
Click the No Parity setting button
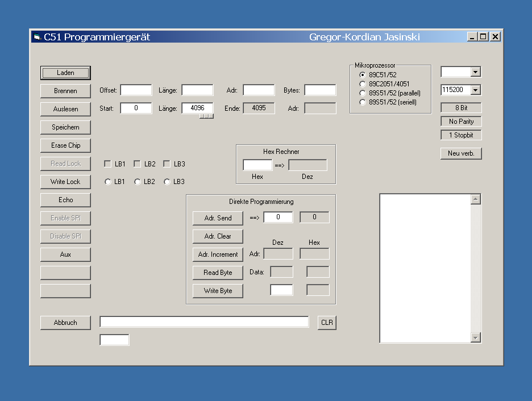point(461,122)
